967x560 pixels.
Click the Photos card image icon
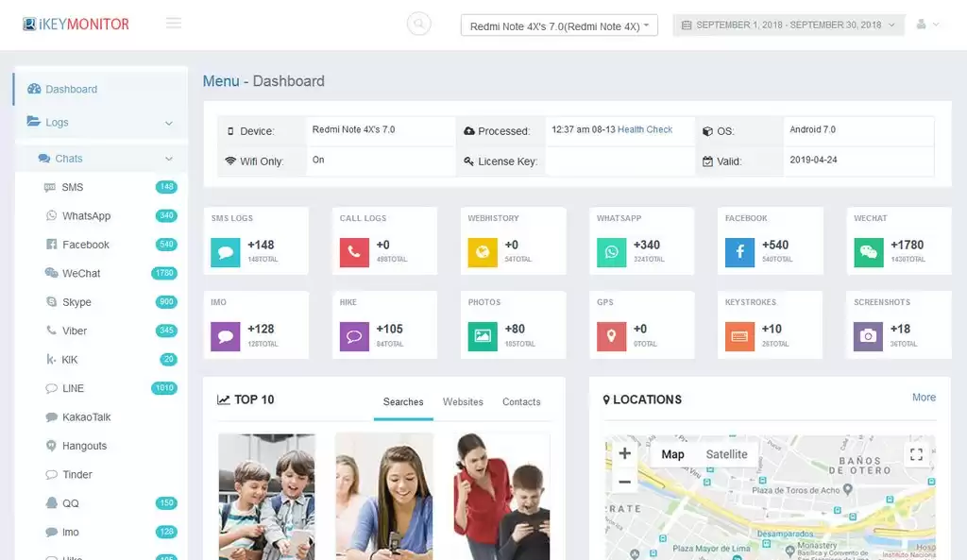click(482, 337)
